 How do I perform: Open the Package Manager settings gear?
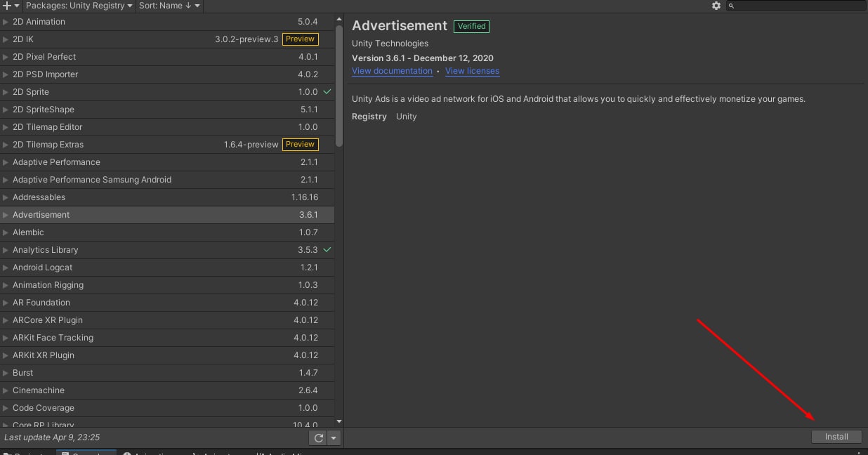click(x=716, y=6)
